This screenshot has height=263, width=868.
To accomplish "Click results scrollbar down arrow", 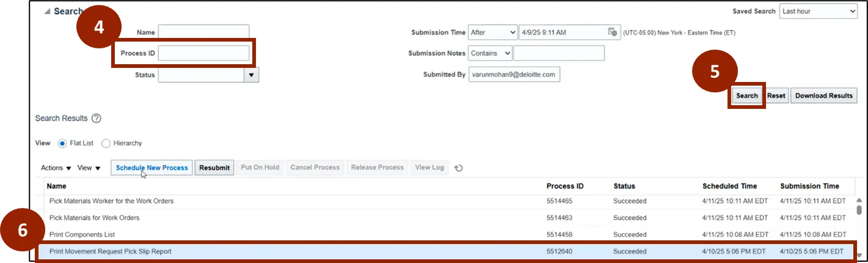I will point(858,256).
